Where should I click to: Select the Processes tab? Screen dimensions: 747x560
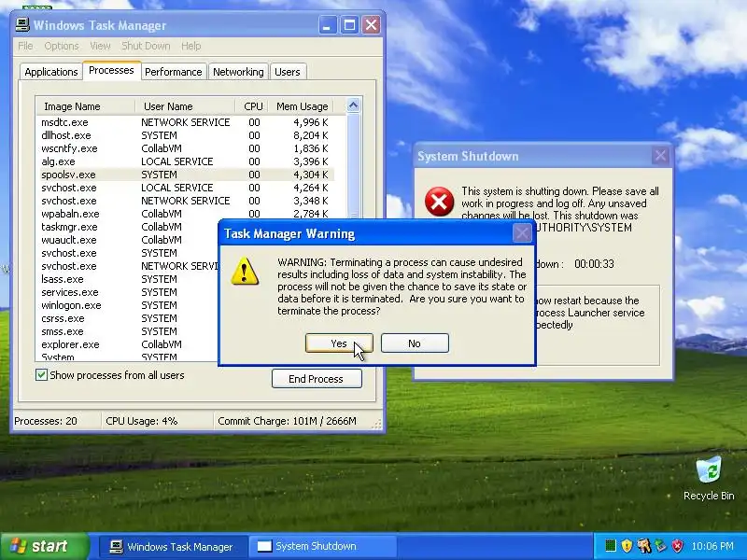(x=111, y=71)
